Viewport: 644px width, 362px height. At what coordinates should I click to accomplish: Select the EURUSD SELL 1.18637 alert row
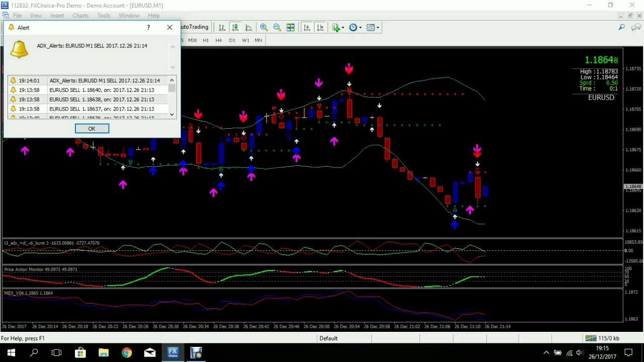88,109
